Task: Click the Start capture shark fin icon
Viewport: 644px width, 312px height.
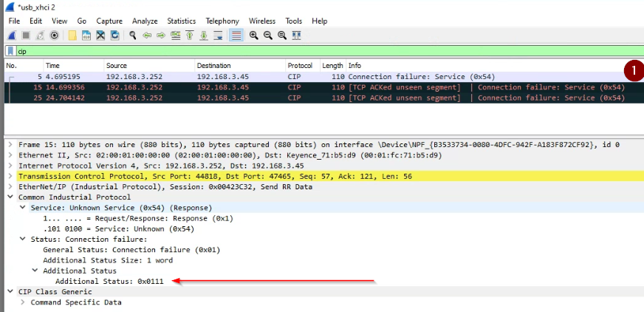Action: point(12,35)
